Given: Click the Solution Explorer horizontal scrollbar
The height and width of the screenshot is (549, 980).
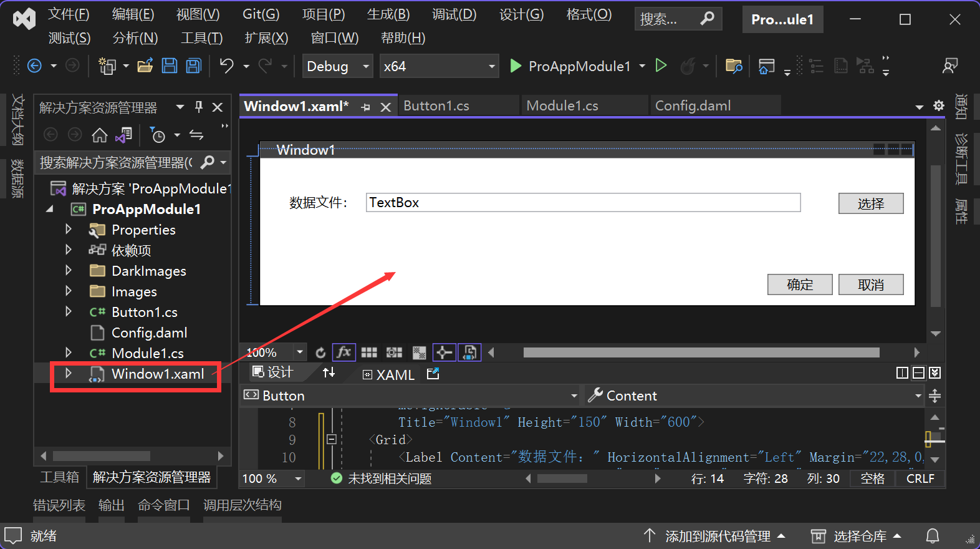Looking at the screenshot, I should pos(102,455).
